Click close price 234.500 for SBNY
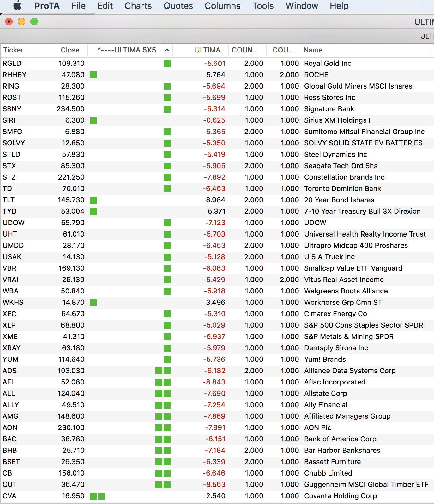434x504 pixels. coord(70,109)
